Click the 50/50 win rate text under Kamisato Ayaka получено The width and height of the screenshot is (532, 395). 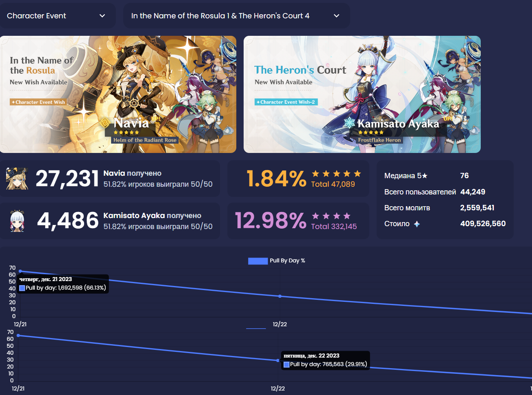coord(158,227)
